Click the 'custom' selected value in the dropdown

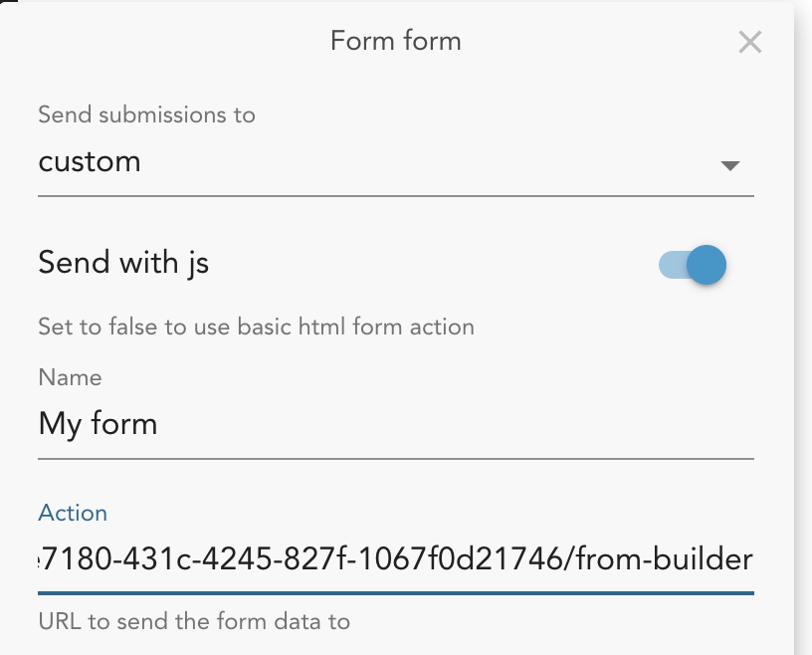coord(90,161)
